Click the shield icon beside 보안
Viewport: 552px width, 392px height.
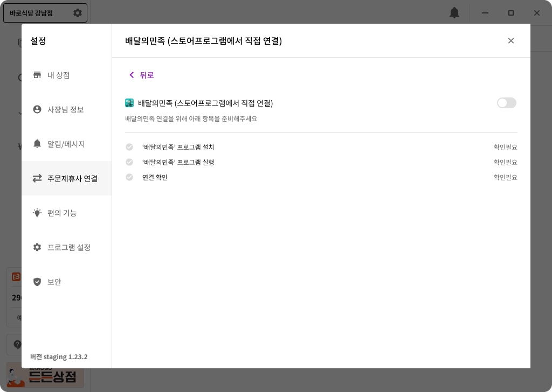(x=37, y=282)
